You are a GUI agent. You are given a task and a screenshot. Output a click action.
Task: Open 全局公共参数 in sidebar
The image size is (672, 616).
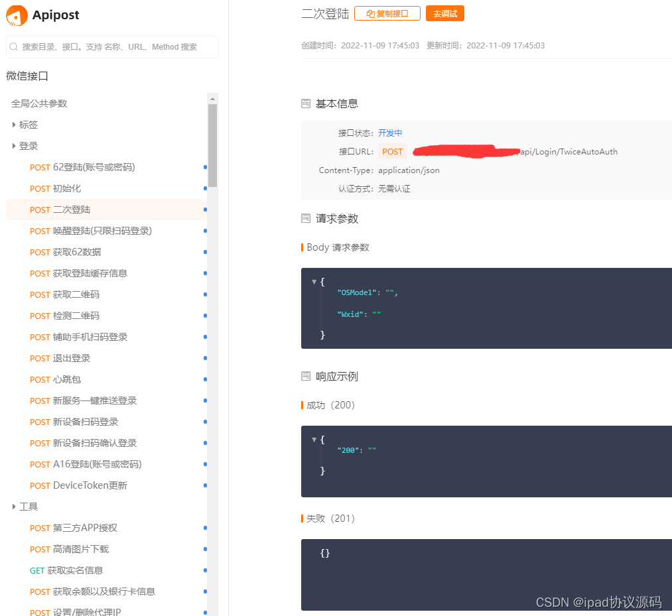point(39,103)
